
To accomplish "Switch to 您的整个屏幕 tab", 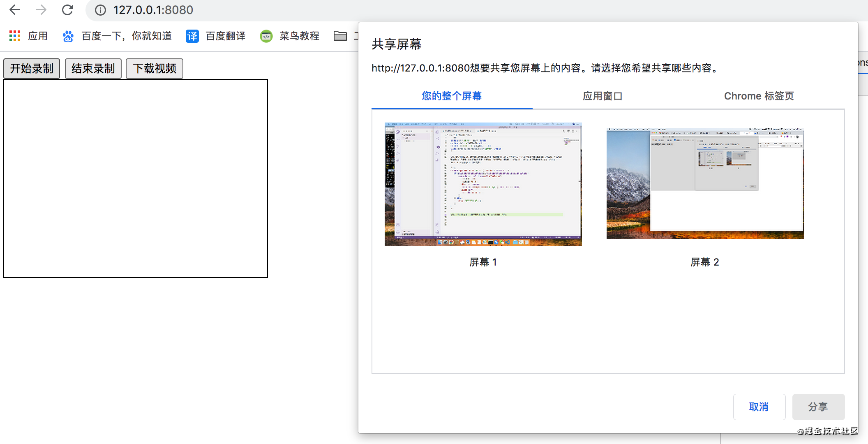I will click(x=452, y=96).
